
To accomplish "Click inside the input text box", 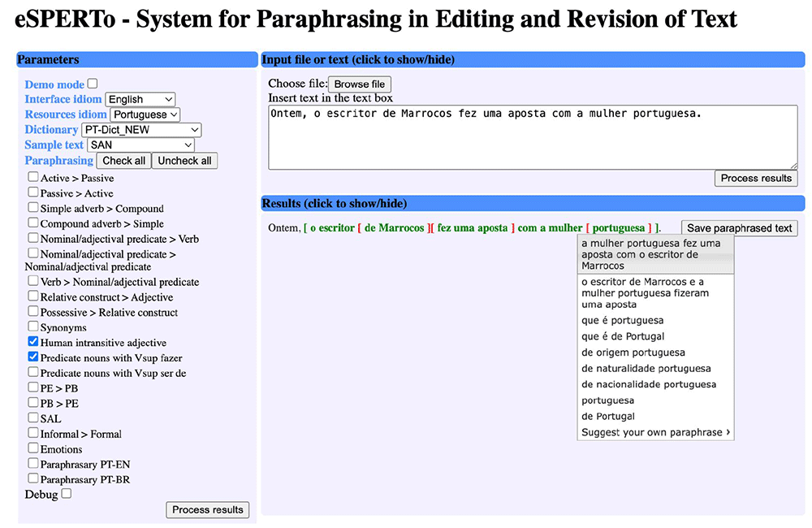I will pyautogui.click(x=533, y=137).
